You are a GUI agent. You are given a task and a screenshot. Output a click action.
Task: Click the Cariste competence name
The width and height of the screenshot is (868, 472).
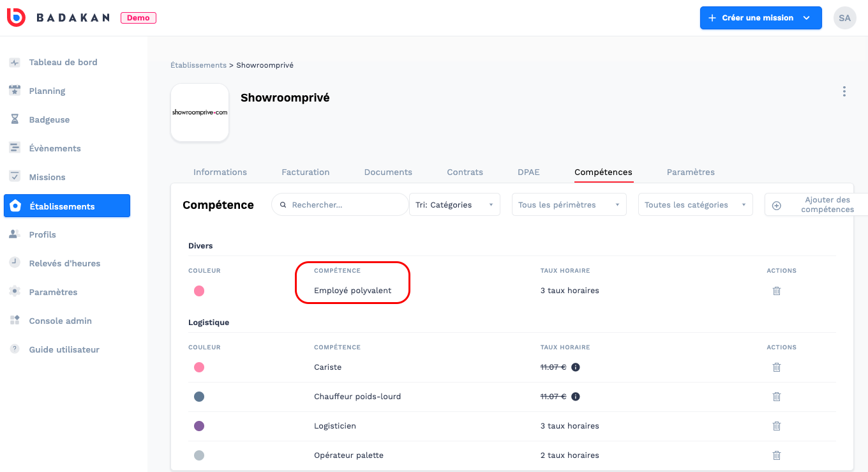pos(327,367)
